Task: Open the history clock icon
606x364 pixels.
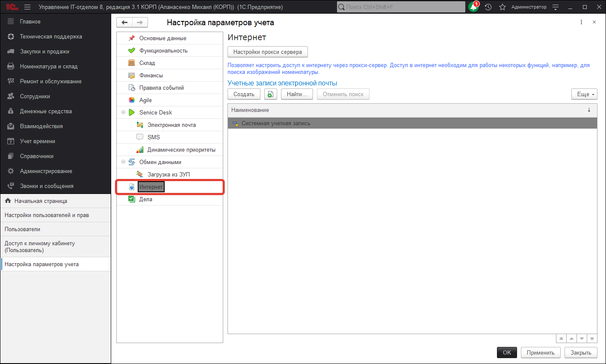Action: click(488, 7)
